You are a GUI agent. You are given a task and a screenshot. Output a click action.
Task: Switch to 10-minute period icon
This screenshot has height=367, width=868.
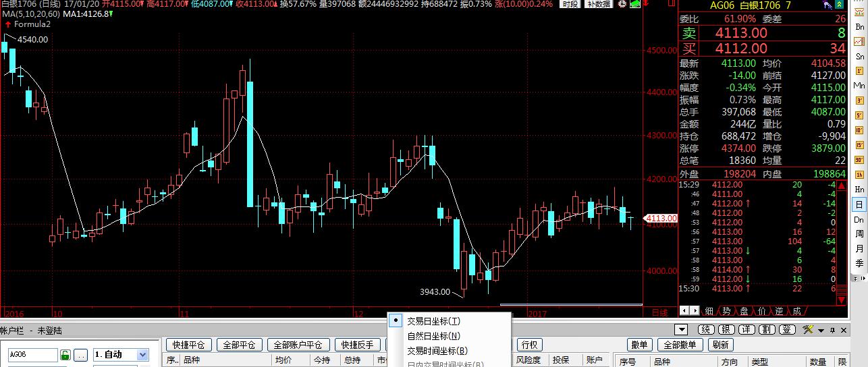(x=859, y=130)
